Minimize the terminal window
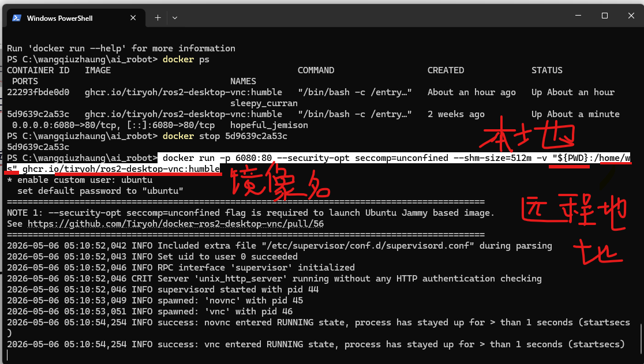This screenshot has width=644, height=364. [578, 16]
